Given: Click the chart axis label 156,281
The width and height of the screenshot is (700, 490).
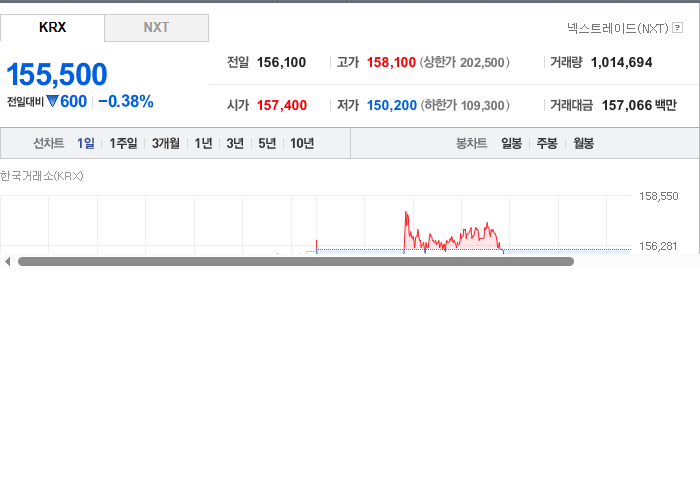Looking at the screenshot, I should point(658,246).
